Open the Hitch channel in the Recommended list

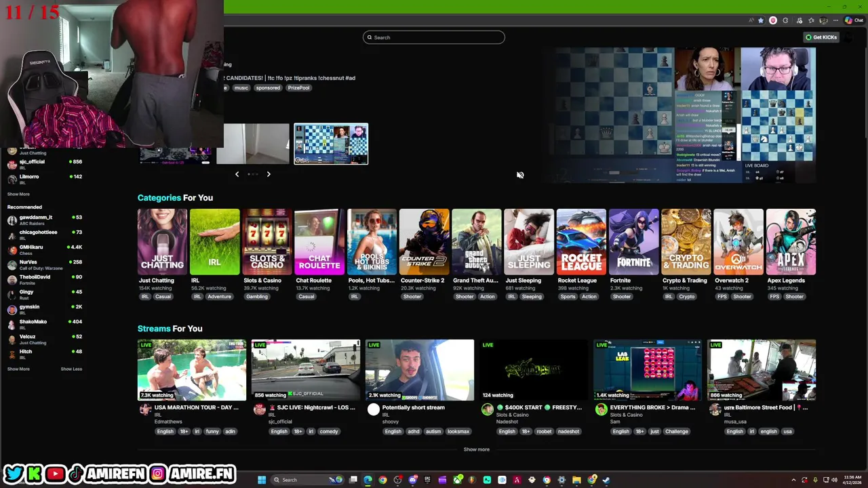pos(44,354)
